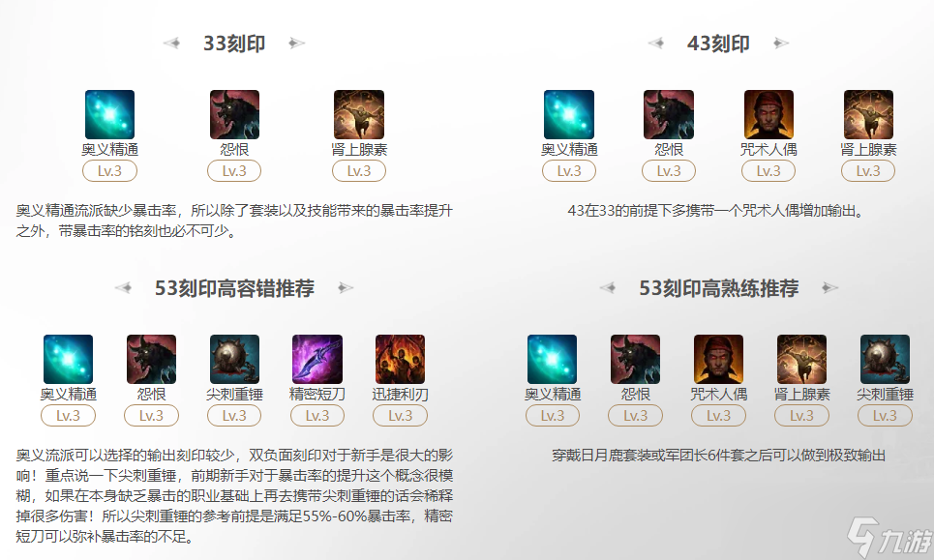Click the 九游 watermark logo
Image resolution: width=934 pixels, height=560 pixels.
pos(889,538)
